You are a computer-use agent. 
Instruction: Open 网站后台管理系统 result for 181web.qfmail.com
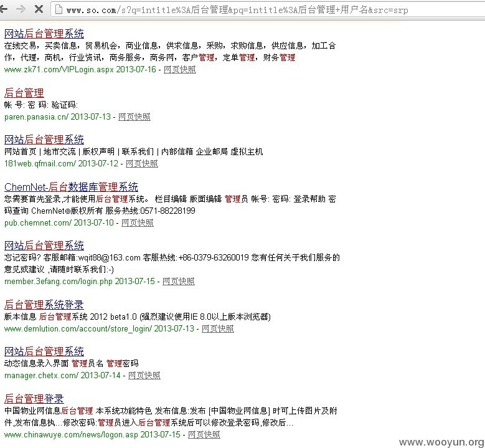coord(44,140)
